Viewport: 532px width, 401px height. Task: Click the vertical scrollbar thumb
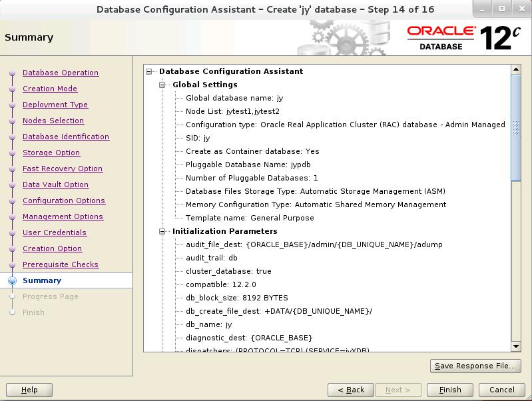click(x=516, y=129)
